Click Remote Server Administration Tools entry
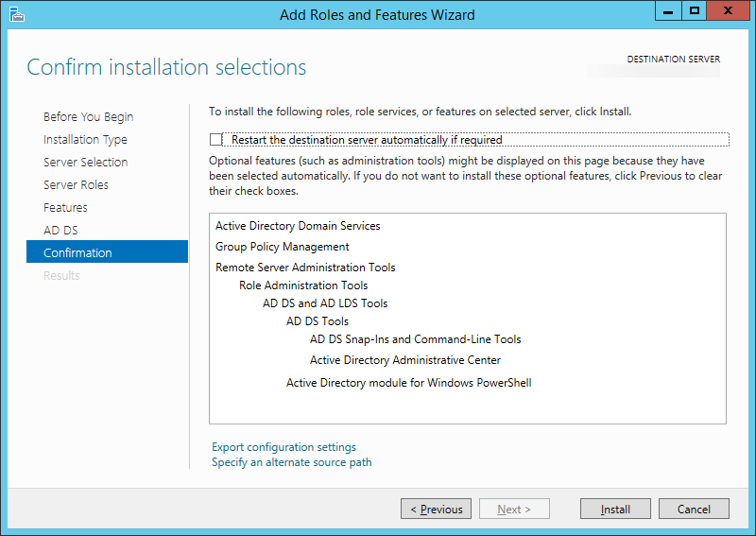756x536 pixels. [x=305, y=268]
